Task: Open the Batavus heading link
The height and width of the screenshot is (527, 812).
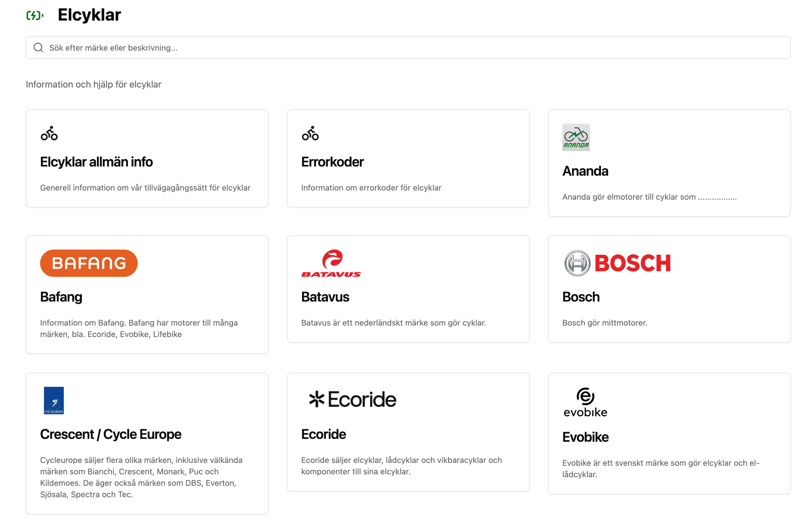Action: (x=325, y=297)
